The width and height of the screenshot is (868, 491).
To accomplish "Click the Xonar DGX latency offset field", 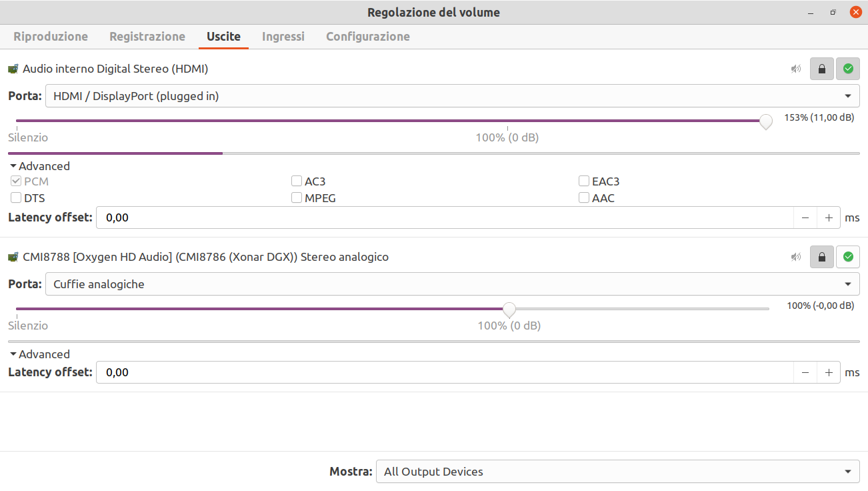I will (445, 372).
